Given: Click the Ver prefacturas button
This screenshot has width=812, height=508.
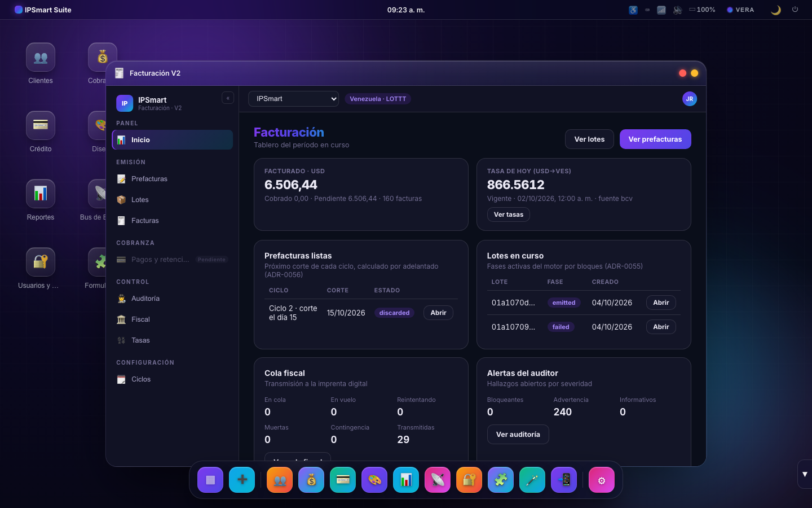Looking at the screenshot, I should [x=655, y=139].
